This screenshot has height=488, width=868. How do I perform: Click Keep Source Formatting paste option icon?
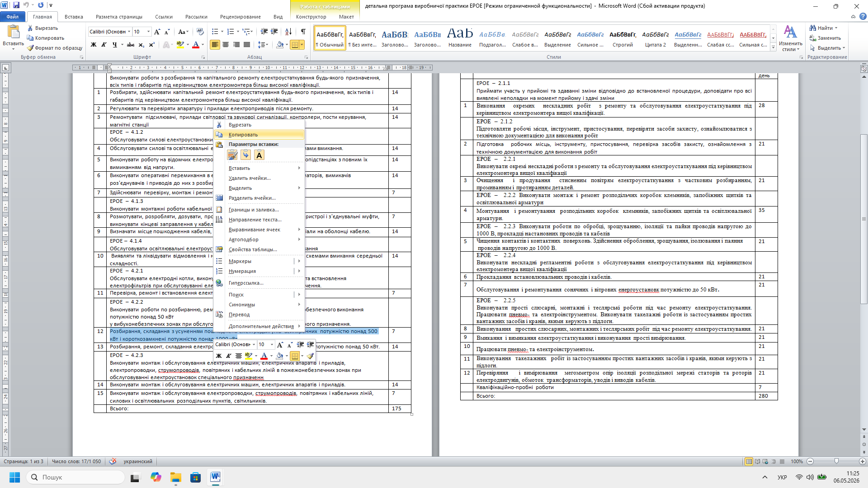[232, 155]
